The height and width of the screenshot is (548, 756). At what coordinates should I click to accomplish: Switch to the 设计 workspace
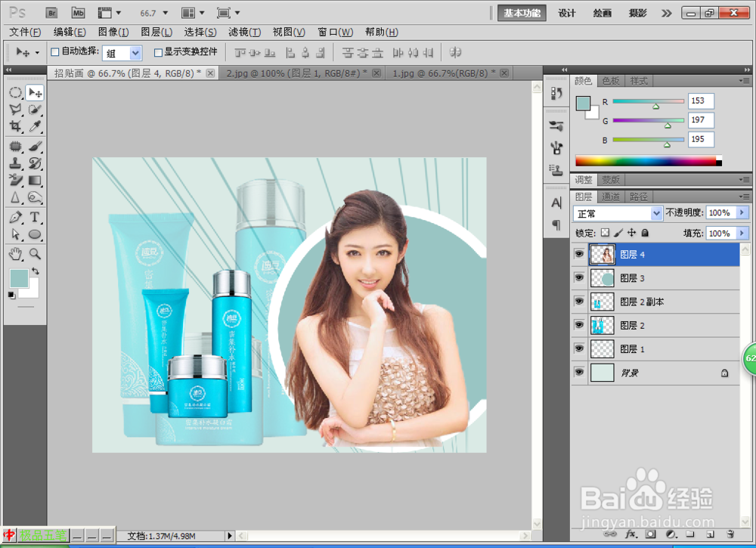pos(567,13)
